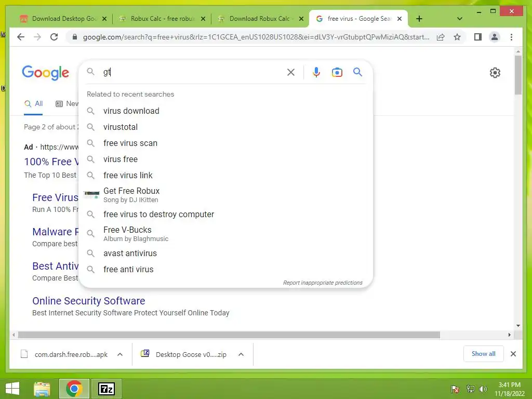Click the forward navigation arrow
This screenshot has height=399, width=532.
[x=37, y=37]
